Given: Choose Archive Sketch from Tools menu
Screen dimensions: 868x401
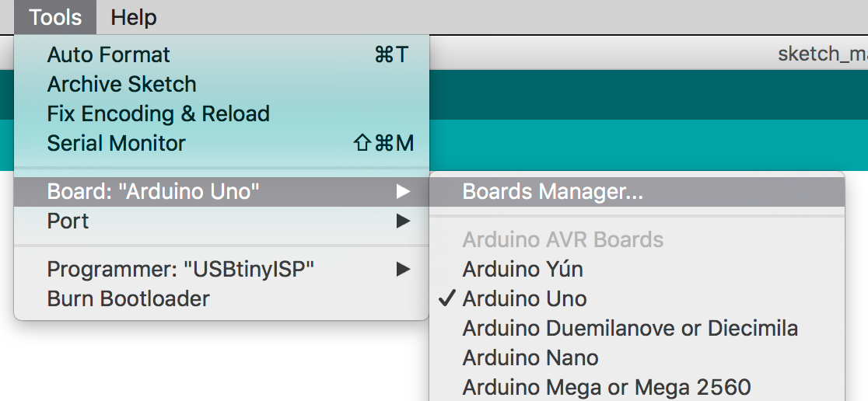Looking at the screenshot, I should point(121,84).
